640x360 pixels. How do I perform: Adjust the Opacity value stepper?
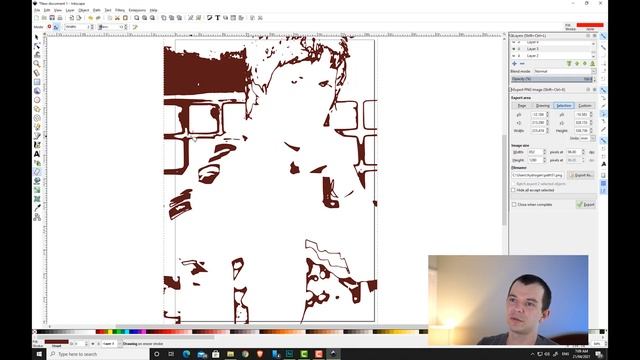tap(594, 79)
